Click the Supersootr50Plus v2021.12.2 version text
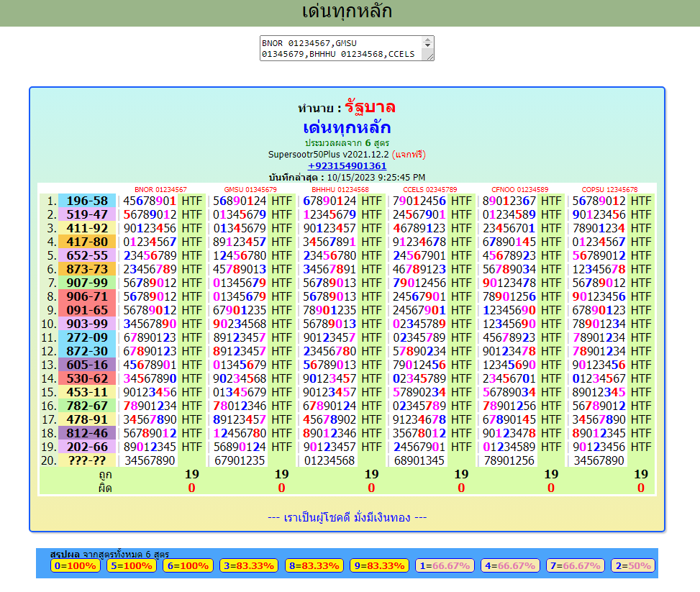 pos(329,155)
